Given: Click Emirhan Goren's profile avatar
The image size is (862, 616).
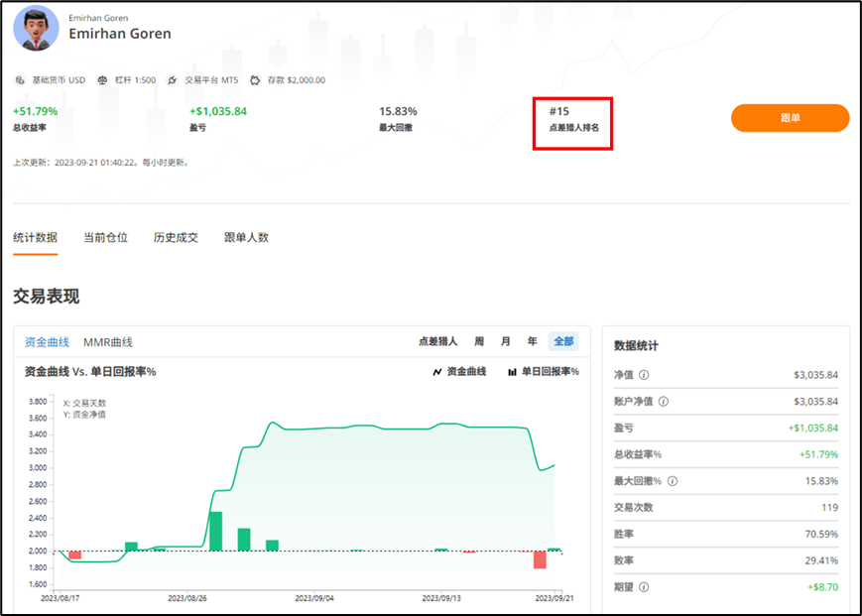Looking at the screenshot, I should click(36, 27).
